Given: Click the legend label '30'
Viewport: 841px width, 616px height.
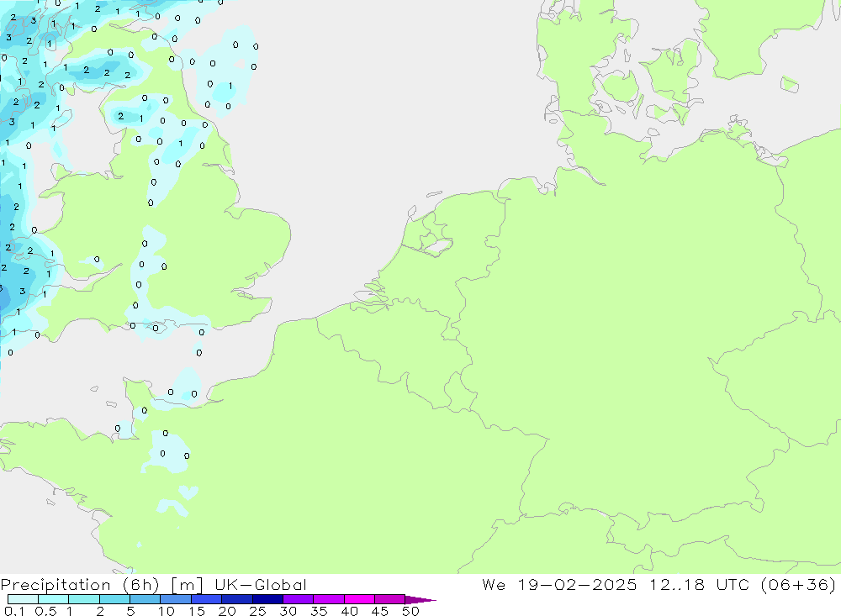Looking at the screenshot, I should click(288, 611).
